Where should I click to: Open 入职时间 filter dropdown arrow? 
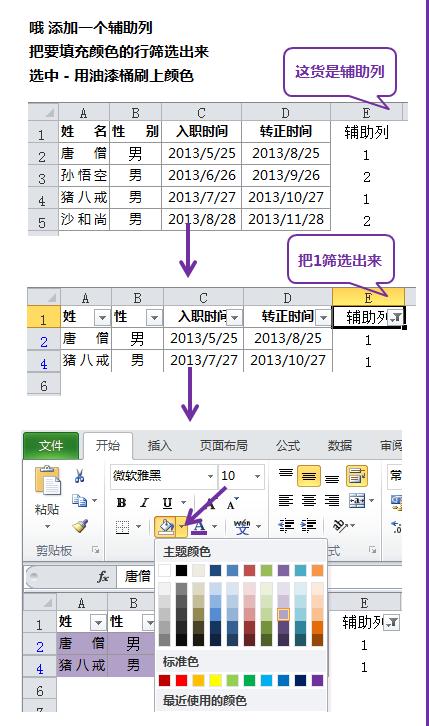click(235, 318)
